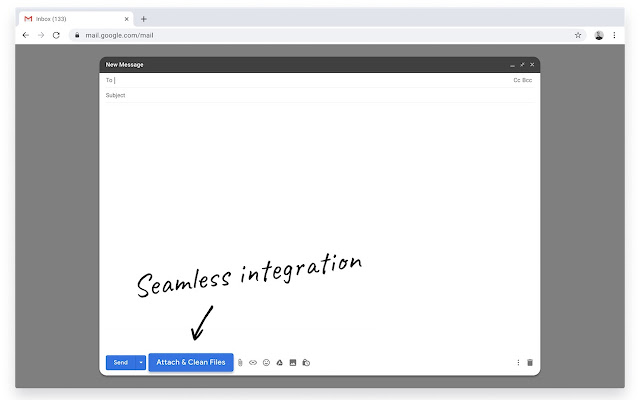Screen dimensions: 640x400
Task: Bookmark this page with the star icon
Action: (x=578, y=36)
